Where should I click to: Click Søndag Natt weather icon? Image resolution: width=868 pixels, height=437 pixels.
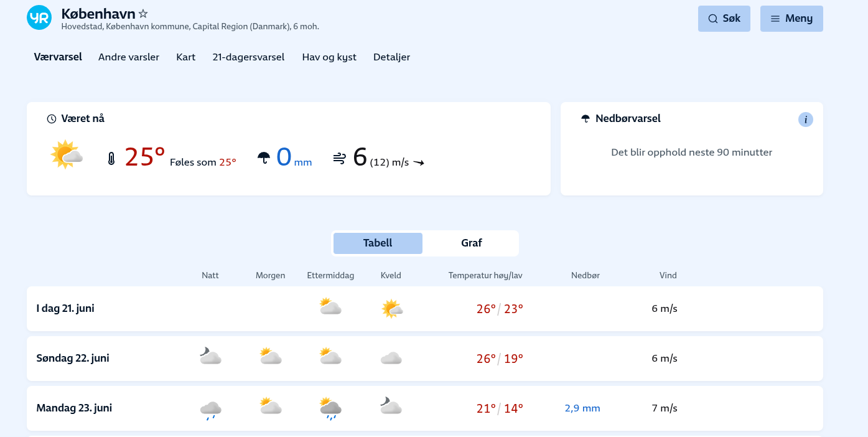(x=210, y=357)
